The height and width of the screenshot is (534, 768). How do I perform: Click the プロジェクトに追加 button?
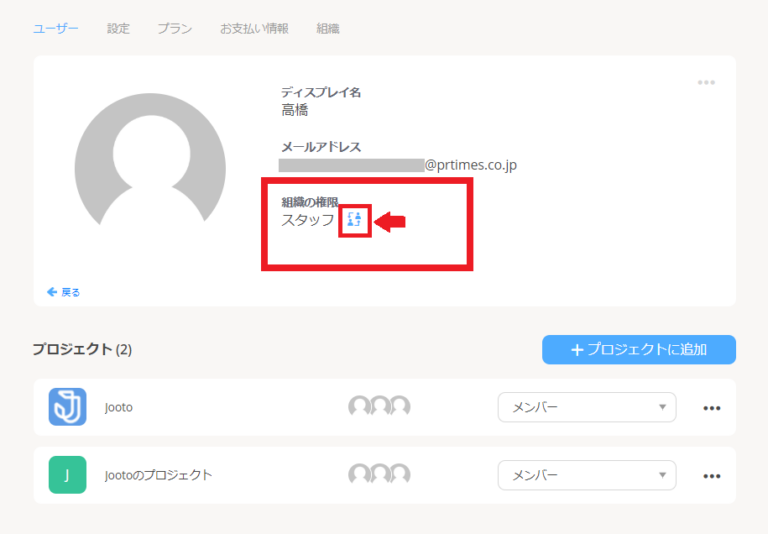pos(639,350)
